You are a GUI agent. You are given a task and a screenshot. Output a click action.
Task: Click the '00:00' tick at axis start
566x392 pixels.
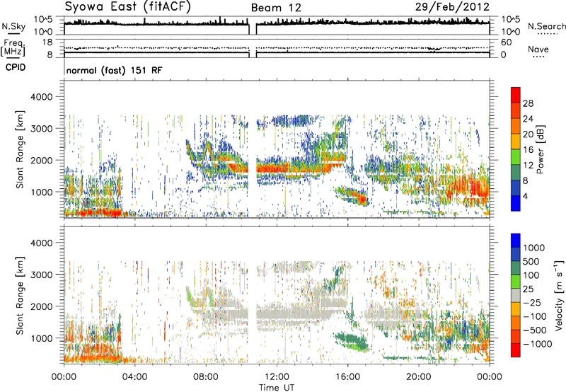[x=64, y=377]
